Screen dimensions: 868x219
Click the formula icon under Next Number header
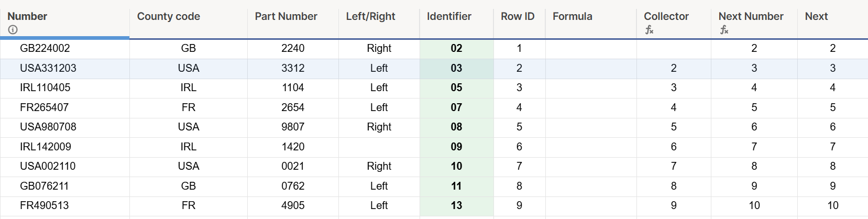724,30
